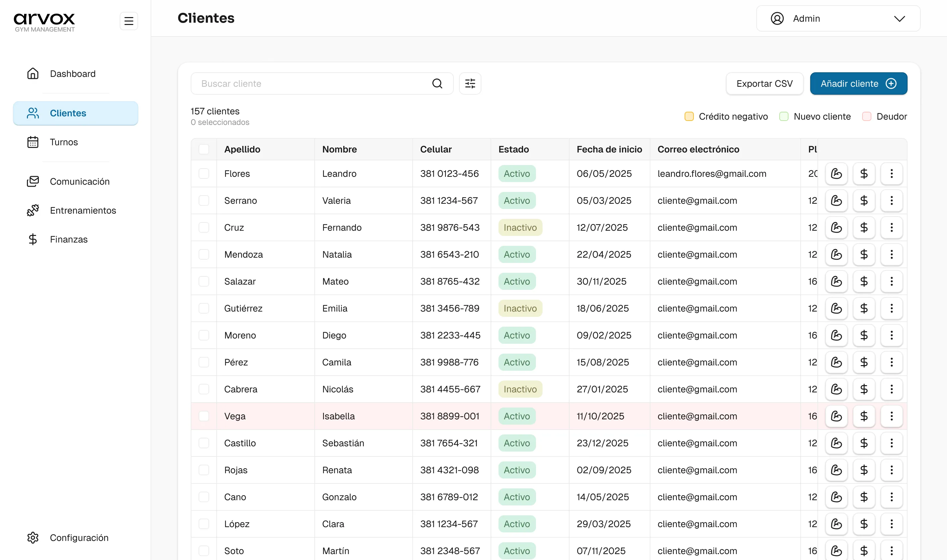Open workout icon for Serrano row
947x560 pixels.
pos(837,200)
